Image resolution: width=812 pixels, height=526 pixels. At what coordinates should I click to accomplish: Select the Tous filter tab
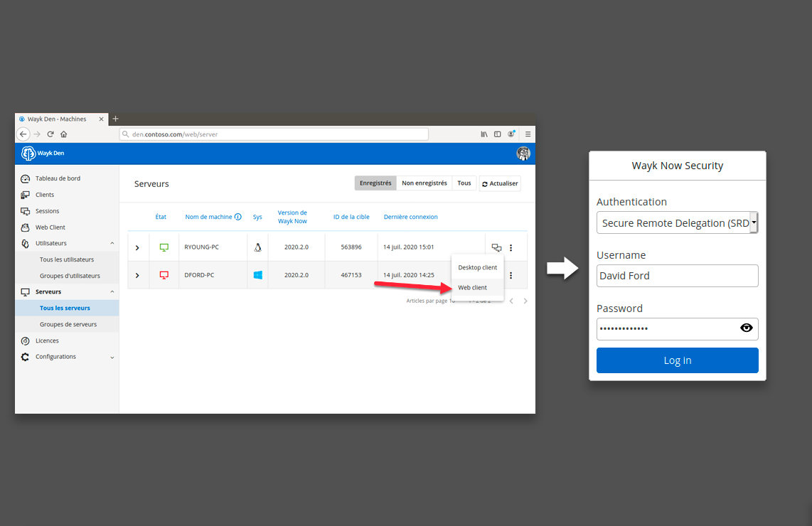(x=464, y=183)
